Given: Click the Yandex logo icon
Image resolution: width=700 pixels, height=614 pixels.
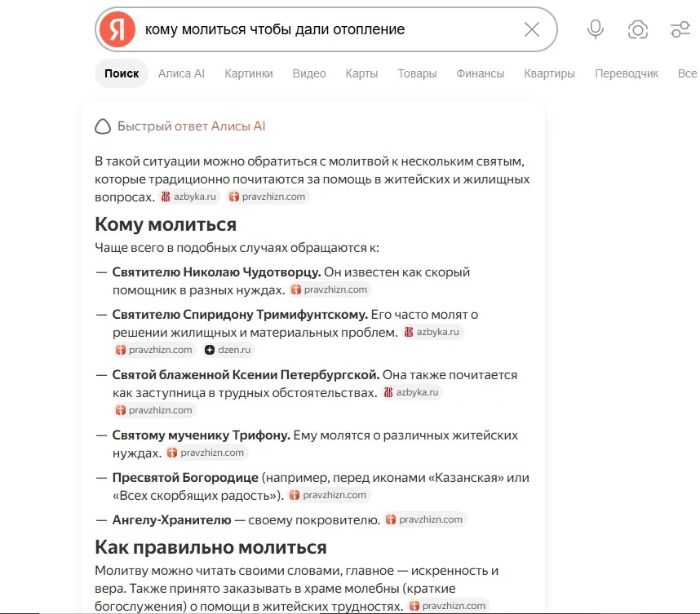Looking at the screenshot, I should click(x=117, y=29).
